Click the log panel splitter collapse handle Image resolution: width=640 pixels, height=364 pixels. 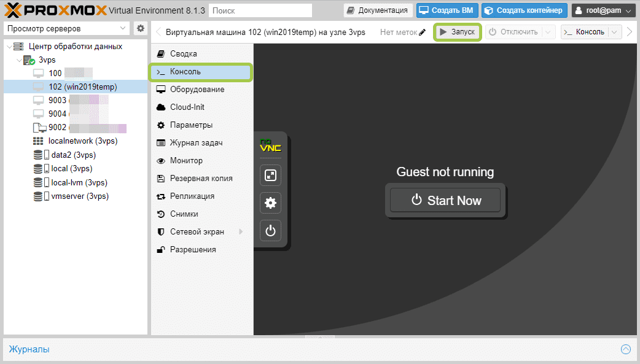[320, 336]
